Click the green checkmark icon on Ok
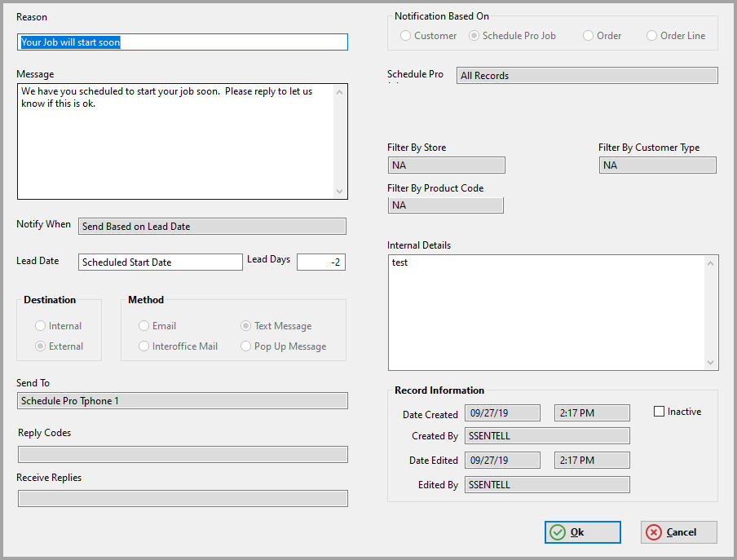 point(558,532)
